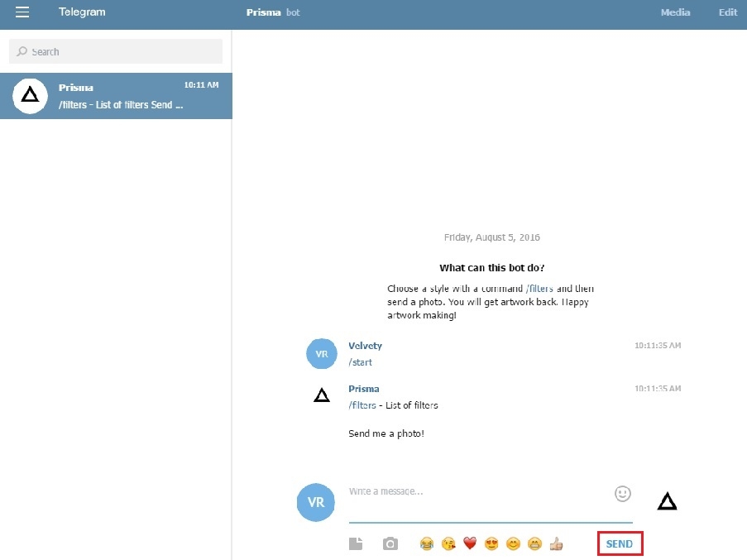
Task: Click the Telegram title in header
Action: [x=82, y=12]
